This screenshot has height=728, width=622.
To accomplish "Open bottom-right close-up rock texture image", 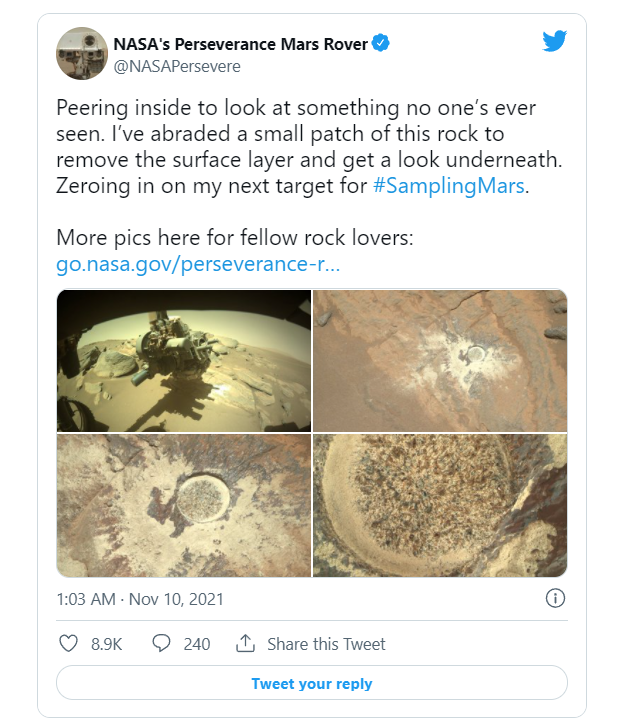I will 440,506.
